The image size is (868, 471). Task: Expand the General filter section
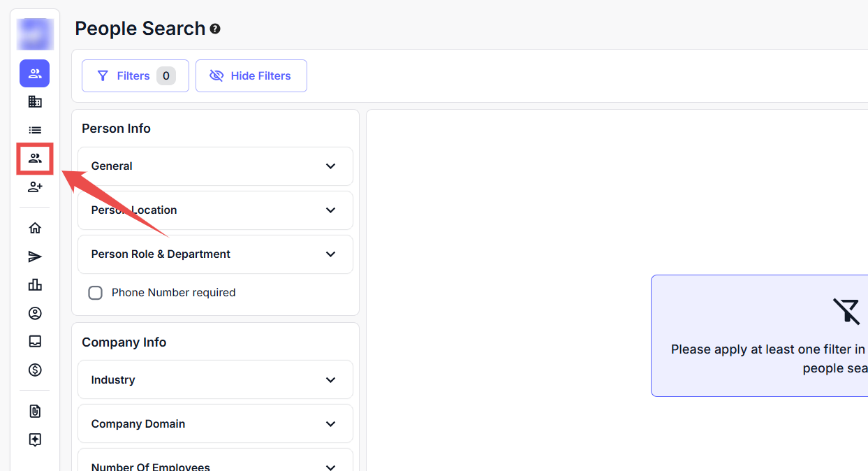215,166
